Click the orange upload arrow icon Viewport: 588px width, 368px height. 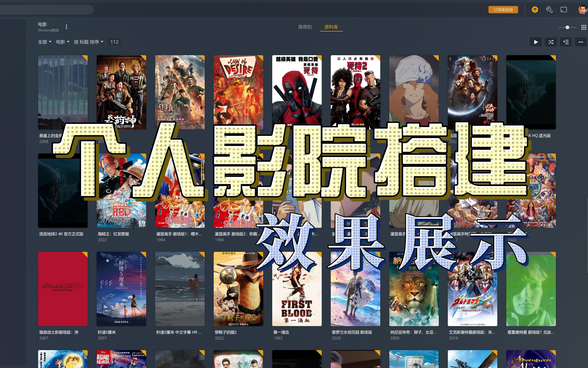(x=535, y=10)
